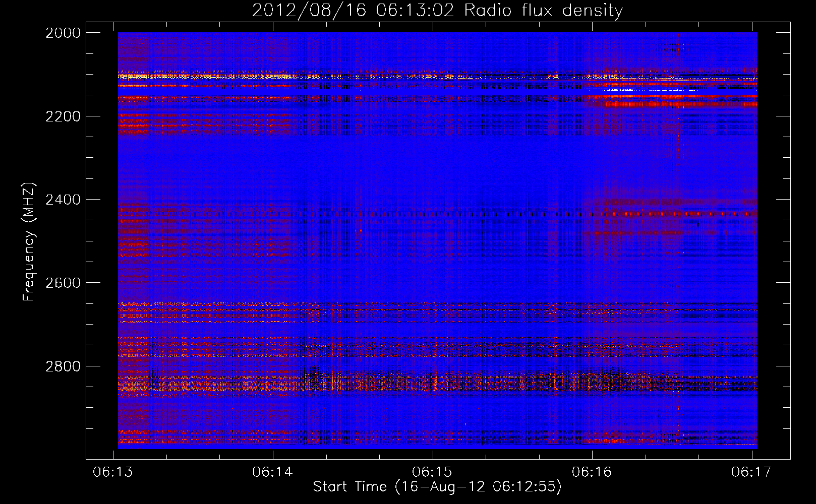Click the '06:14' time axis label

click(x=273, y=472)
